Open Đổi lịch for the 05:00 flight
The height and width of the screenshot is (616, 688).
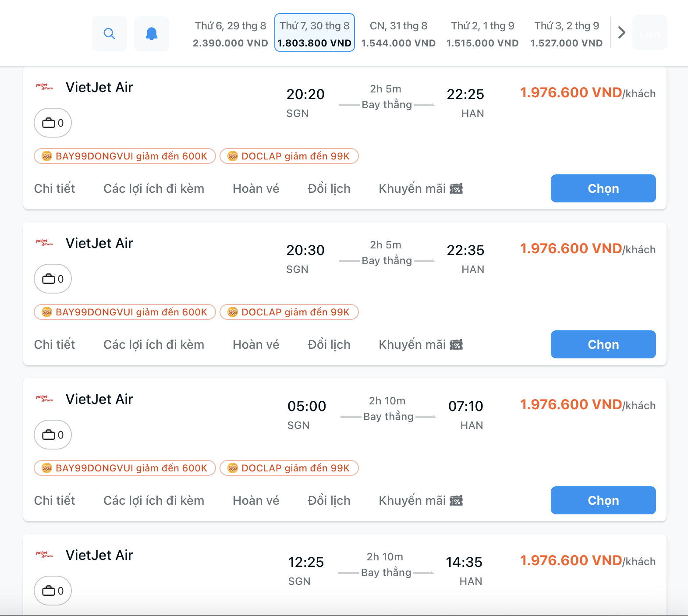pyautogui.click(x=329, y=500)
